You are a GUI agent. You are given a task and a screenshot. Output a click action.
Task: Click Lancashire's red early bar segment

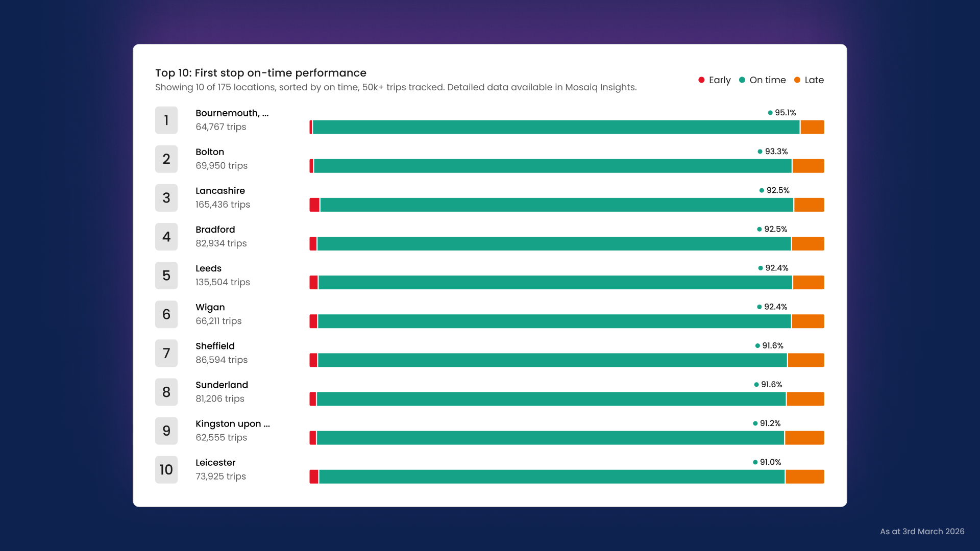pyautogui.click(x=314, y=205)
